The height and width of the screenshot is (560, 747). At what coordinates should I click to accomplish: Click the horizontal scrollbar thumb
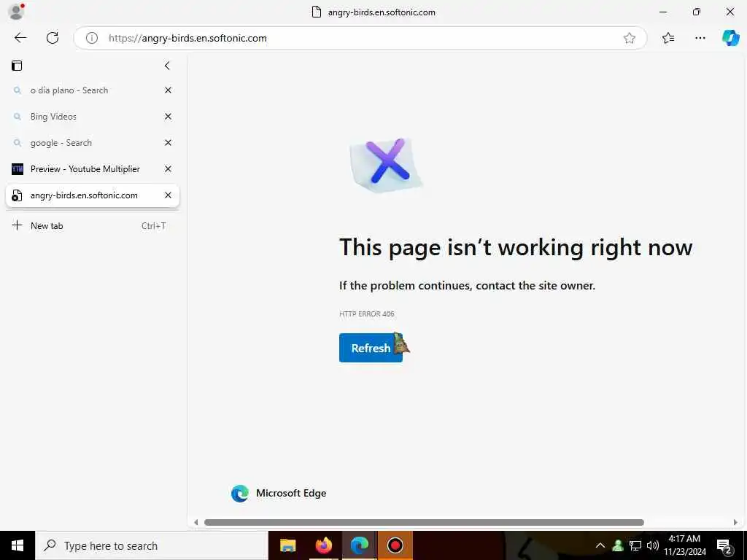[424, 522]
